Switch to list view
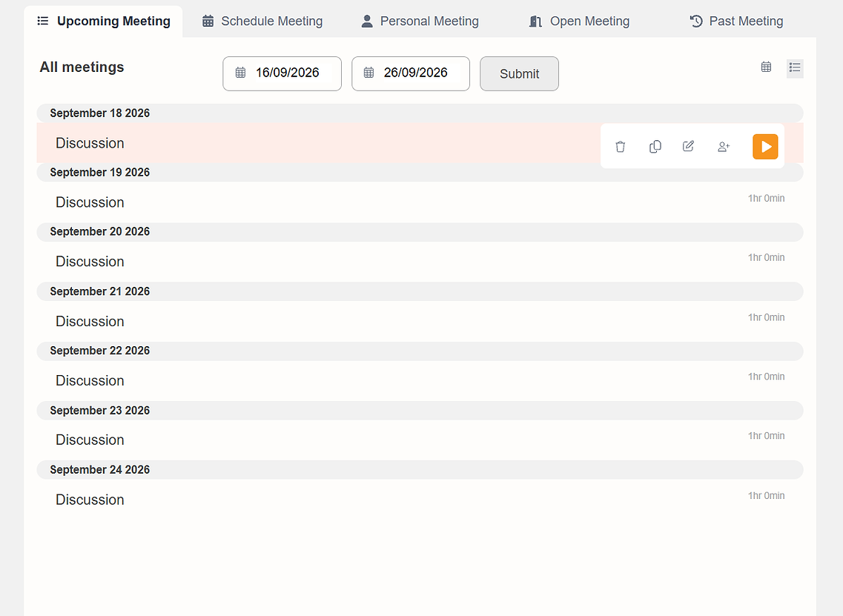843x616 pixels. [x=795, y=67]
